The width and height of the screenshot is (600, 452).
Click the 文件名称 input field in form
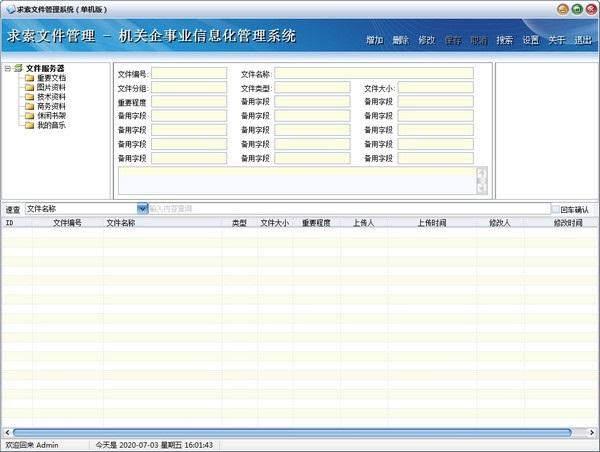click(x=373, y=73)
